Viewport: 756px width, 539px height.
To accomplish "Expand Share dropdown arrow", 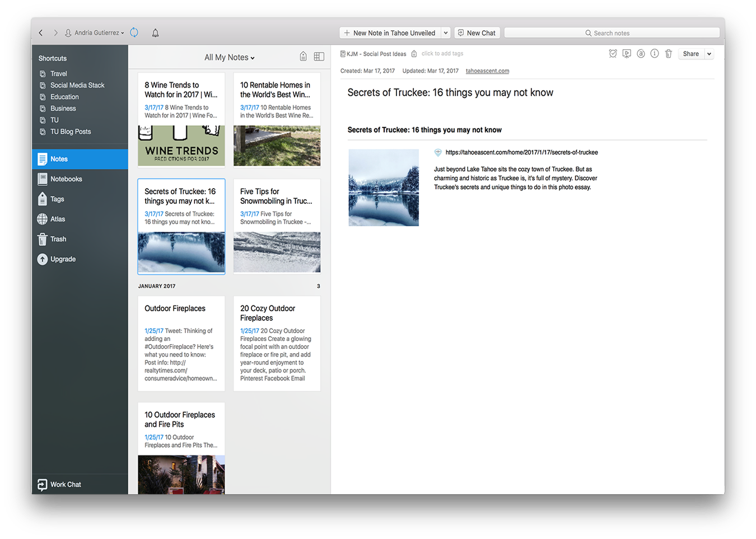I will point(709,54).
